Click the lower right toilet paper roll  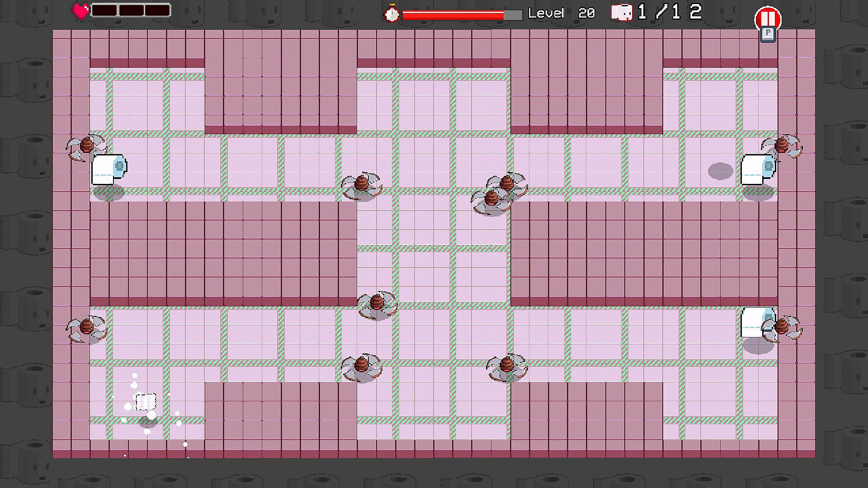coord(752,322)
